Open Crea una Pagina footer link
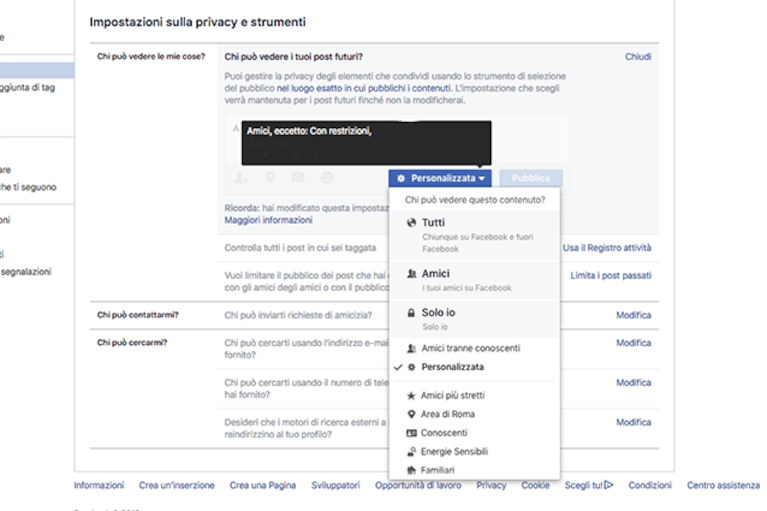Screen dimensions: 767x511 pyautogui.click(x=263, y=485)
